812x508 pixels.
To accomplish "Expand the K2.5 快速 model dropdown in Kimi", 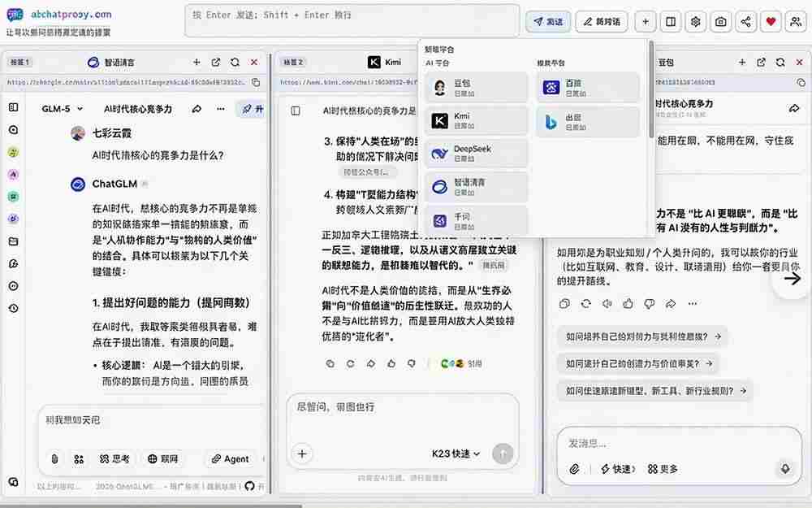I will pos(456,454).
